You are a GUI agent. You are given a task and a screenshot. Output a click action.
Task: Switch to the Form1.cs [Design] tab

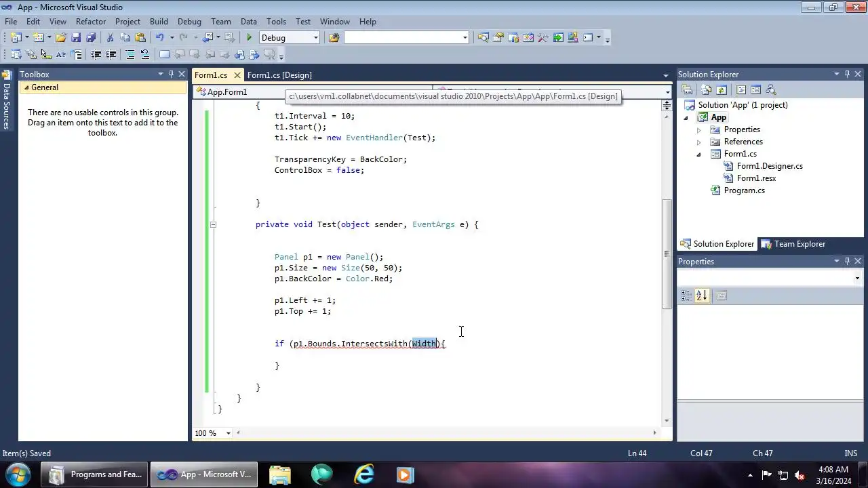tap(279, 75)
